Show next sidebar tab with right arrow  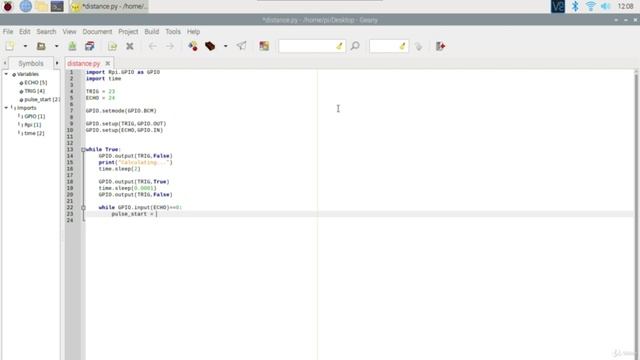coord(57,63)
